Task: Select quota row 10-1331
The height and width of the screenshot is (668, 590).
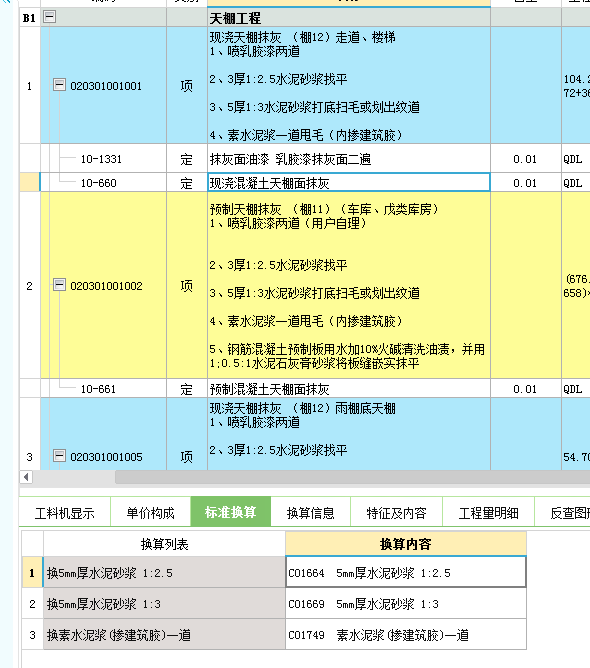Action: point(101,159)
